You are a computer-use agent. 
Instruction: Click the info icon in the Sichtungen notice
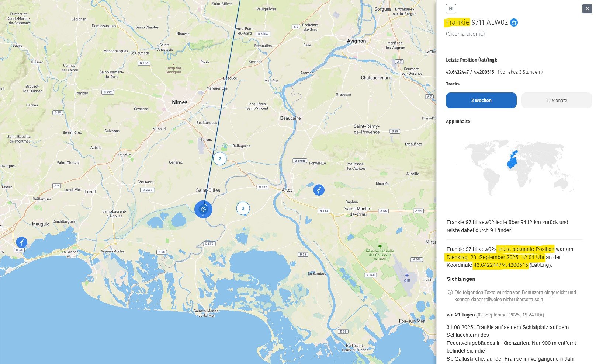coord(450,292)
